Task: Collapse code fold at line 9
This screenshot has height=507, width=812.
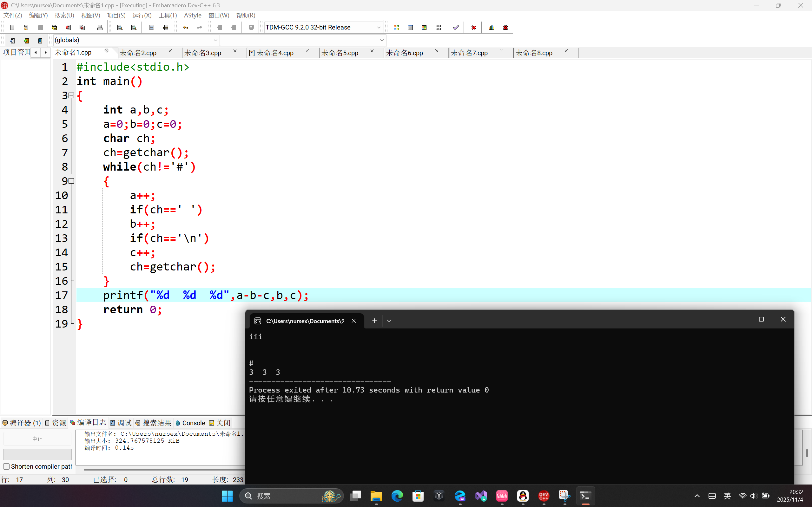Action: point(71,181)
